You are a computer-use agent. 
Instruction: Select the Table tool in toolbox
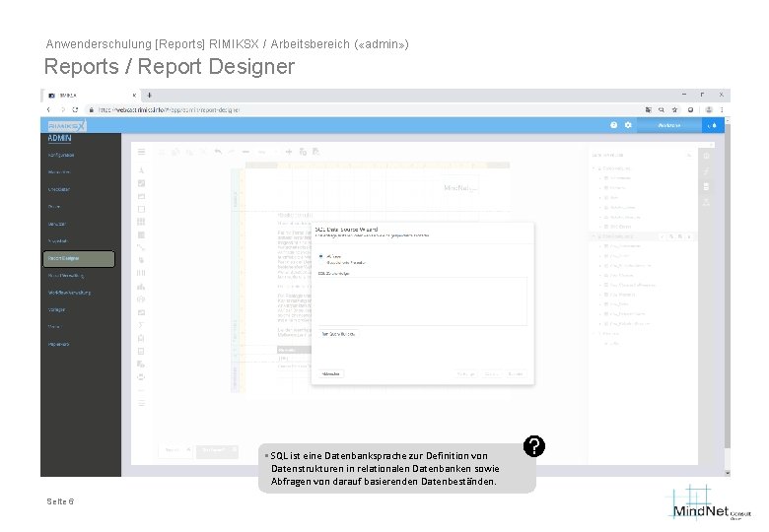141,222
